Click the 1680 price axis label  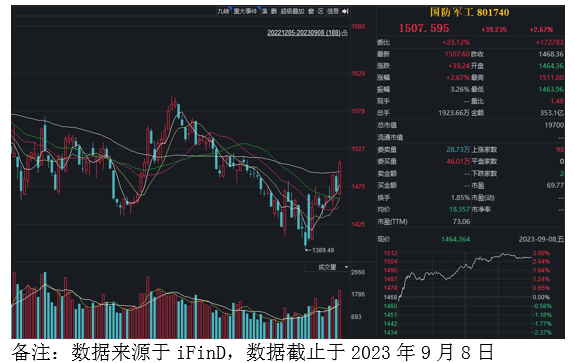(x=358, y=26)
